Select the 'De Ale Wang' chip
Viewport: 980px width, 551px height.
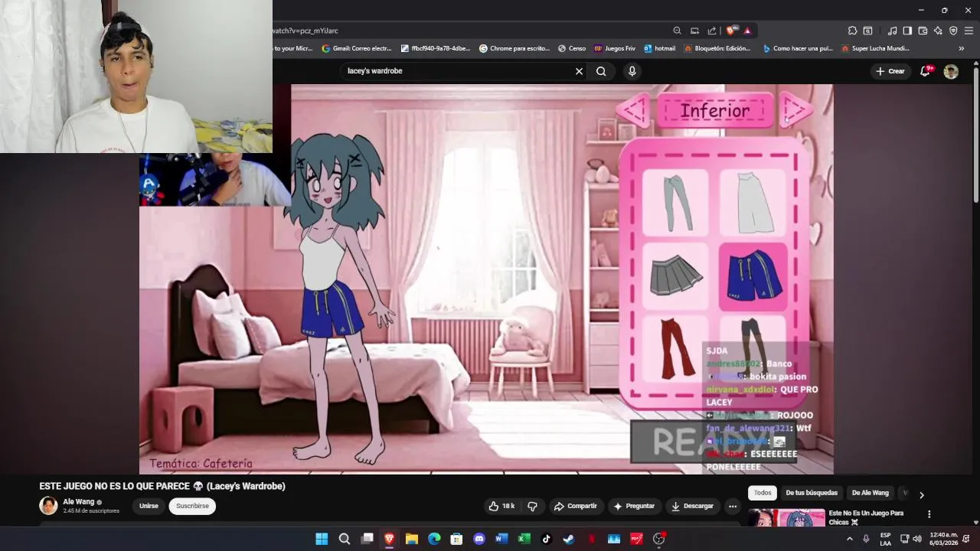pyautogui.click(x=870, y=493)
